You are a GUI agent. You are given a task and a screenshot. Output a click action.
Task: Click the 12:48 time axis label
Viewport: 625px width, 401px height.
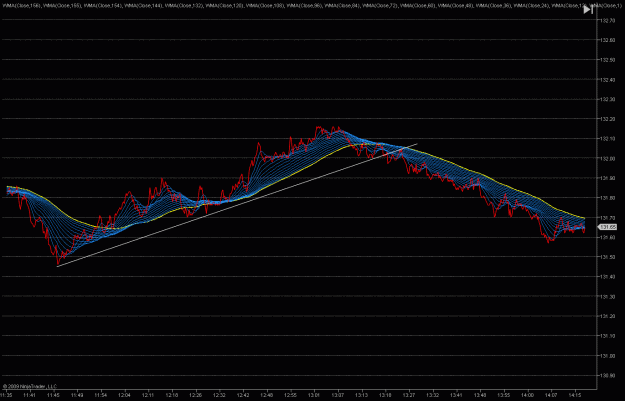tap(267, 395)
